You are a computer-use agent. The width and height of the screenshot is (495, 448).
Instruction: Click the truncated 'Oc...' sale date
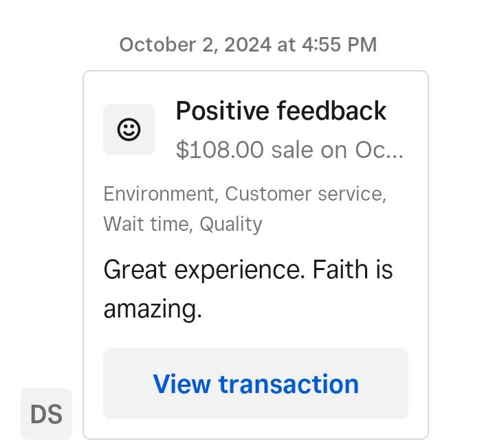[379, 150]
